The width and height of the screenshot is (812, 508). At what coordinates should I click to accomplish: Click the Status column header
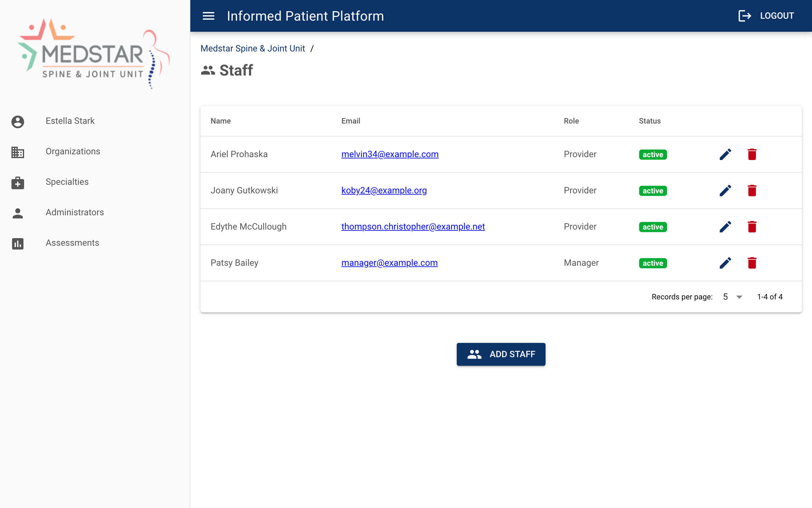tap(649, 121)
